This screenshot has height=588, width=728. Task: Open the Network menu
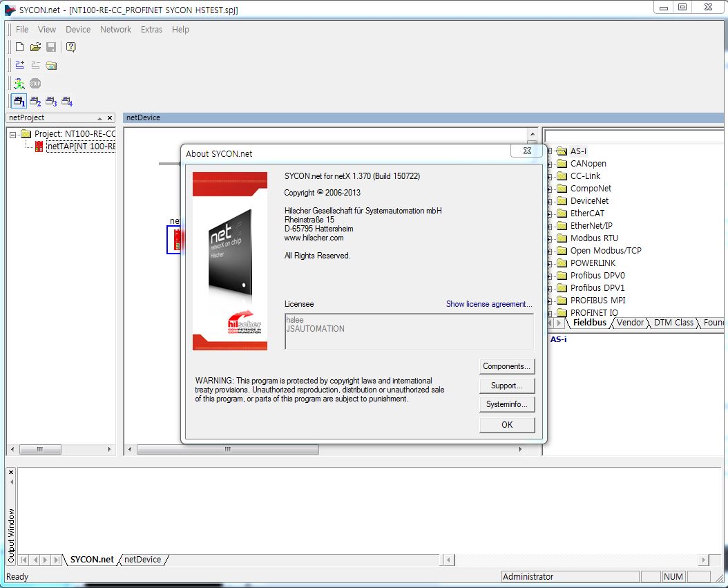[115, 29]
